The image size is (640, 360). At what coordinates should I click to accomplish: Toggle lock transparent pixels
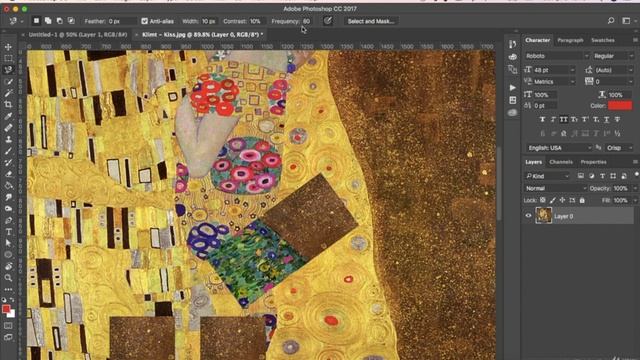coord(542,200)
